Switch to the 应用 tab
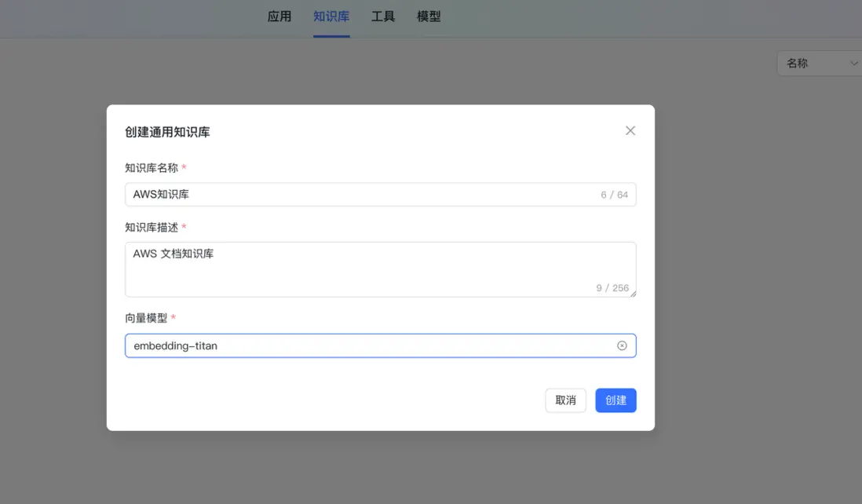 [279, 16]
